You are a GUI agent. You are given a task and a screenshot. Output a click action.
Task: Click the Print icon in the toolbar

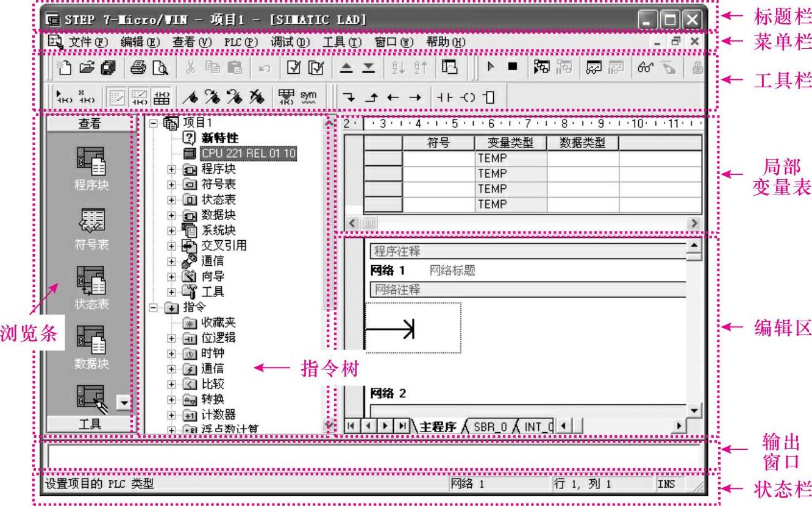tap(138, 68)
